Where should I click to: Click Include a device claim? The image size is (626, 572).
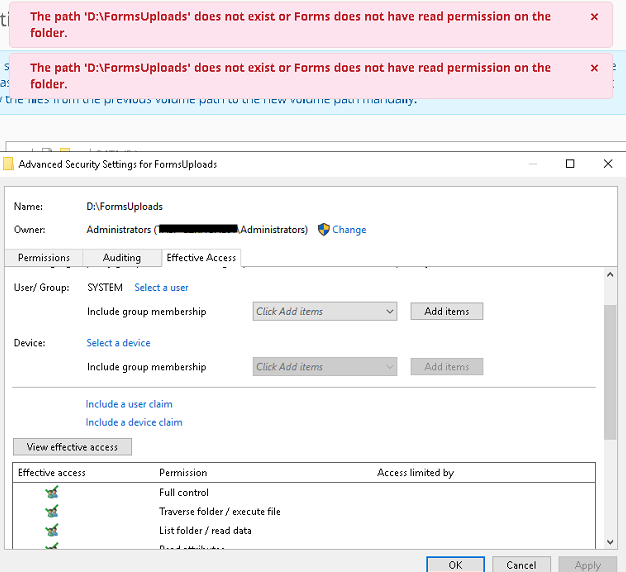point(134,422)
